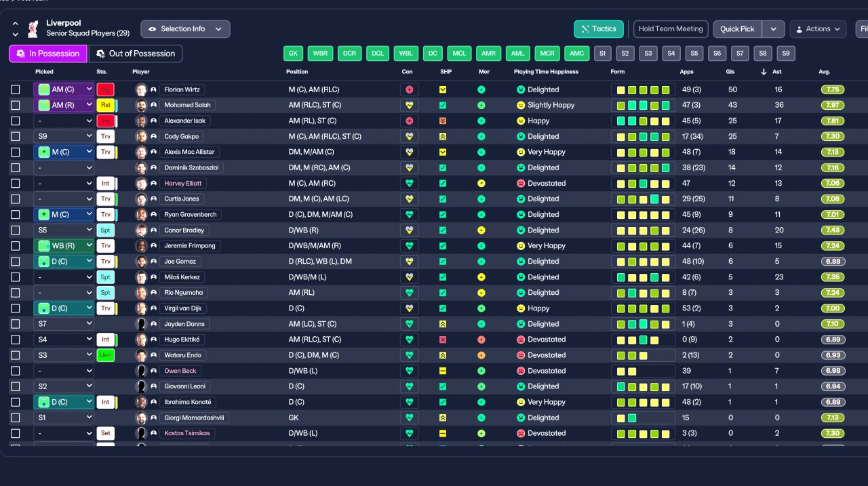Select Harvey Elliott's row checkbox
868x486 pixels.
(x=16, y=183)
